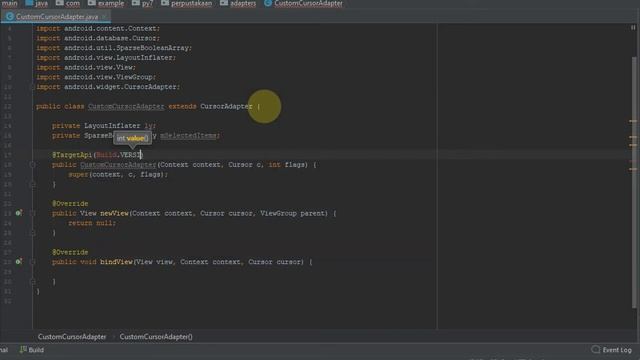Open the CustomCursorAdapter.java editor tab
The width and height of the screenshot is (640, 360).
tap(56, 17)
